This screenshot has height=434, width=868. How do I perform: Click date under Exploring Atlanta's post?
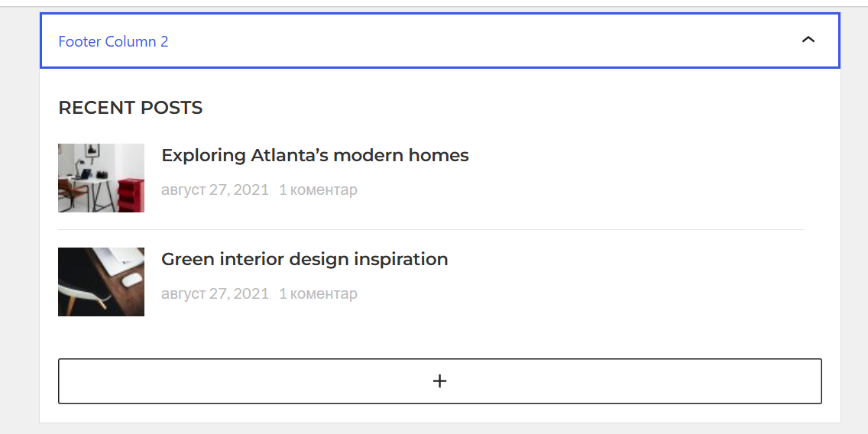[215, 189]
